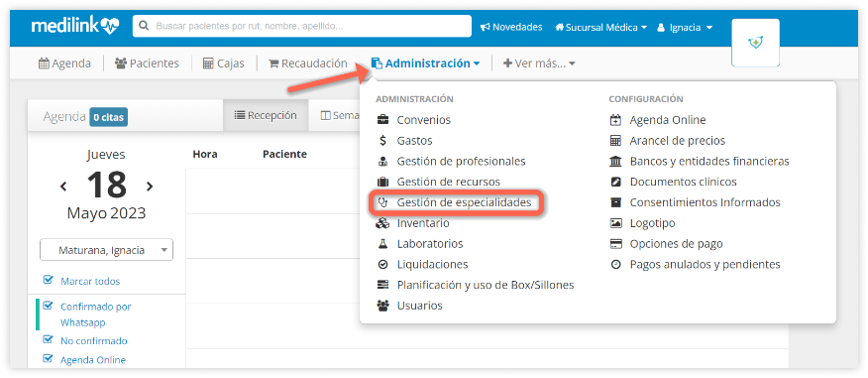Open the Novedades link
The height and width of the screenshot is (378, 868).
(x=511, y=27)
